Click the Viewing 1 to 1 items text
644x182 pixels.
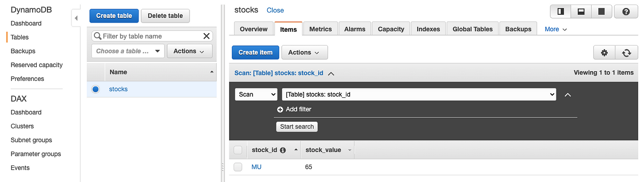(x=604, y=73)
